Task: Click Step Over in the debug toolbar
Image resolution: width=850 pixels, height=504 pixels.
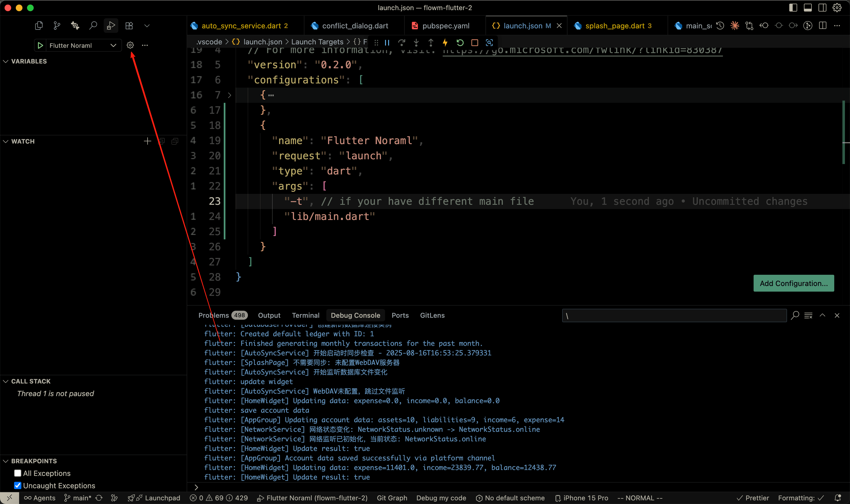Action: coord(402,42)
